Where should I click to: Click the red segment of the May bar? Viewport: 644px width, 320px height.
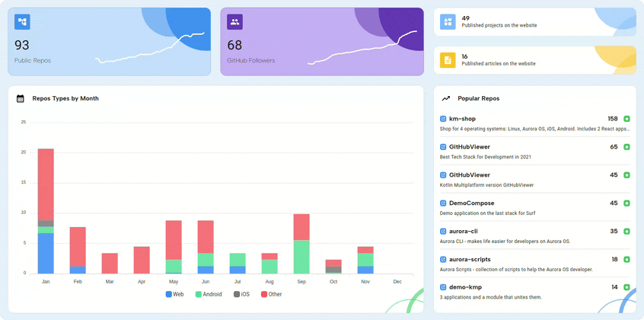174,240
